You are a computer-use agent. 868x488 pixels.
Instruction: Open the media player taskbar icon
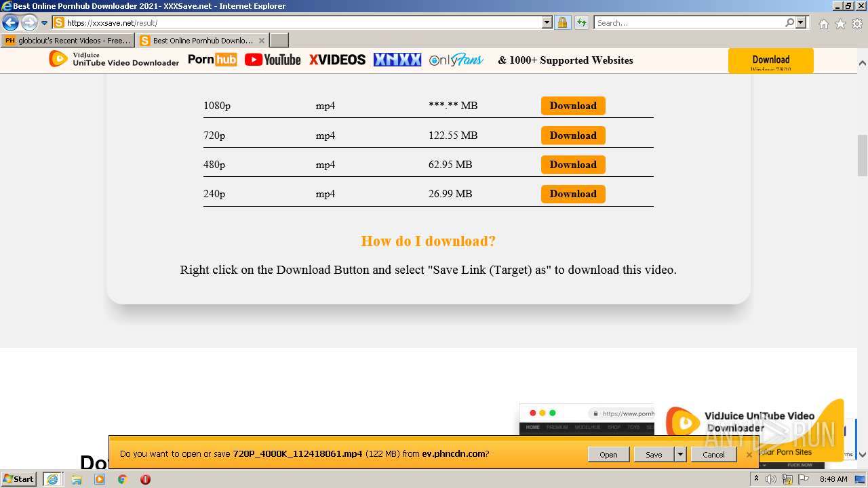coord(100,479)
